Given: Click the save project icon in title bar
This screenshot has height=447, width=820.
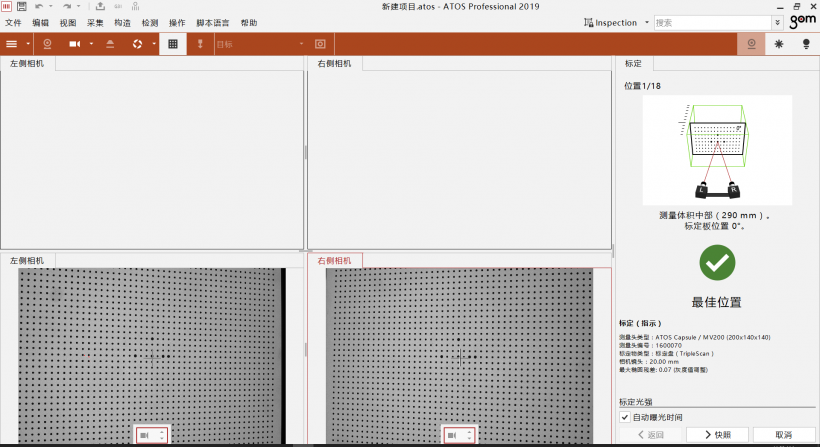Looking at the screenshot, I should 21,7.
